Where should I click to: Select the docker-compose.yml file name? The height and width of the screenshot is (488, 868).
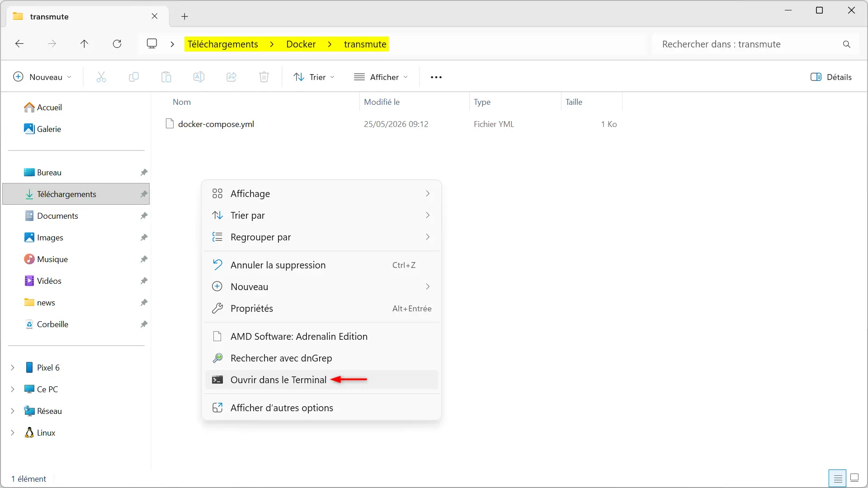click(x=216, y=124)
